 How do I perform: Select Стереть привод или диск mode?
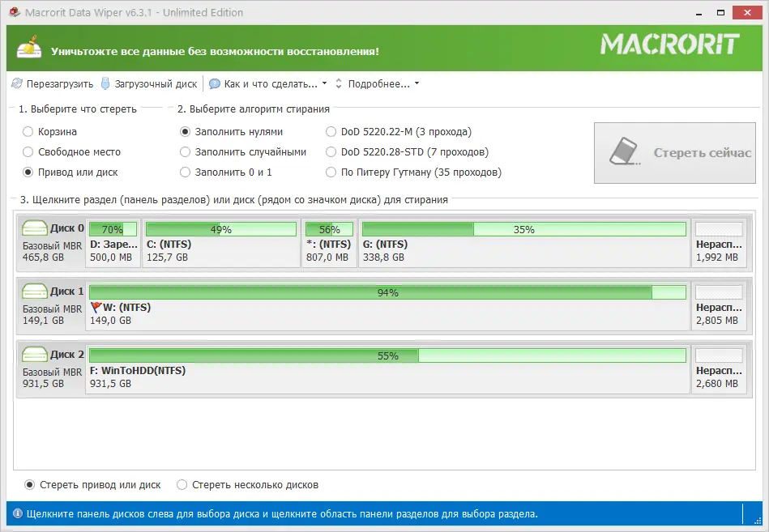[92, 484]
